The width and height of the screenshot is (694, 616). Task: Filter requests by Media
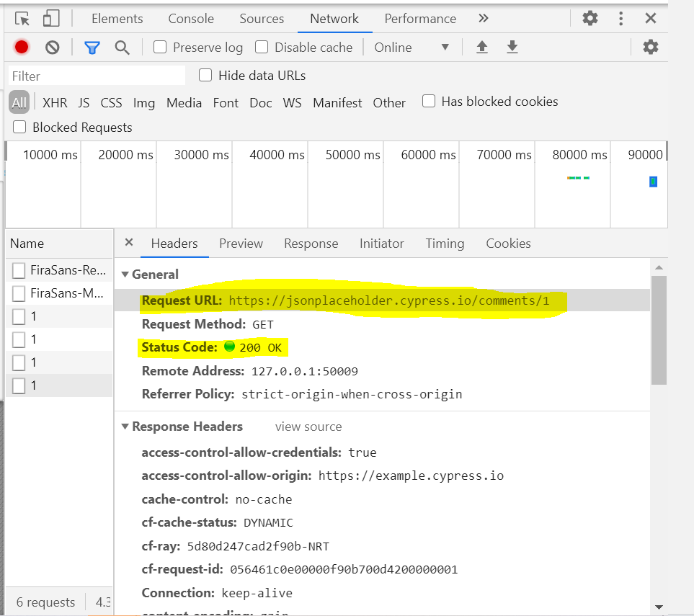point(184,102)
